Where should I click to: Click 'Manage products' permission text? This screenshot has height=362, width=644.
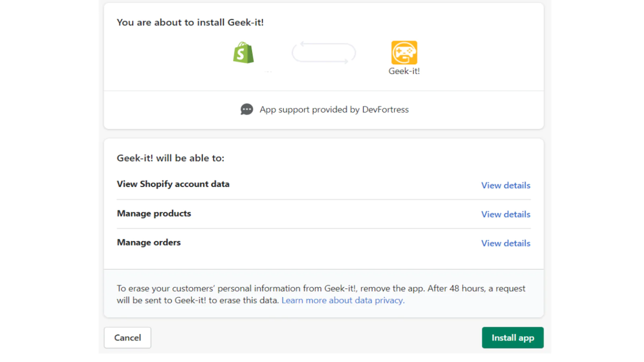pyautogui.click(x=154, y=214)
